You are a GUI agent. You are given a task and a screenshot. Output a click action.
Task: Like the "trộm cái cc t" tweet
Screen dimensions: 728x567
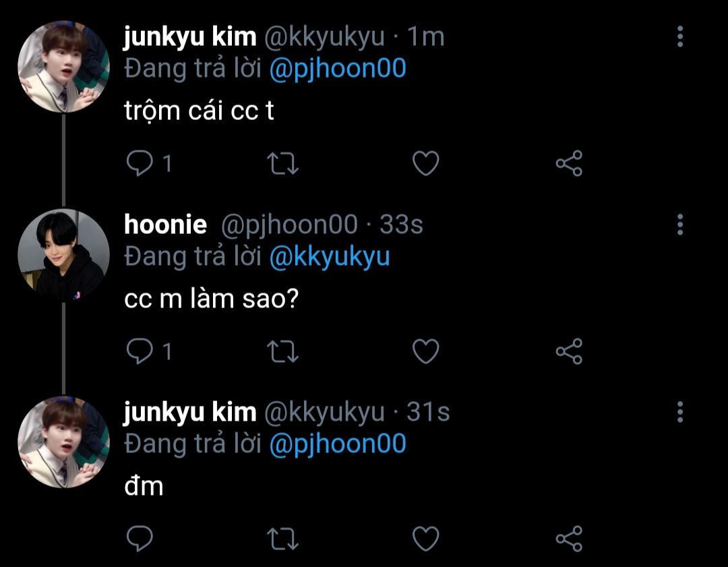426,163
